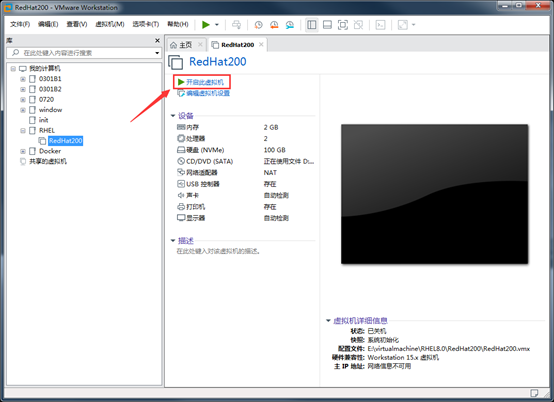
Task: Collapse the 描述 section
Action: 173,241
